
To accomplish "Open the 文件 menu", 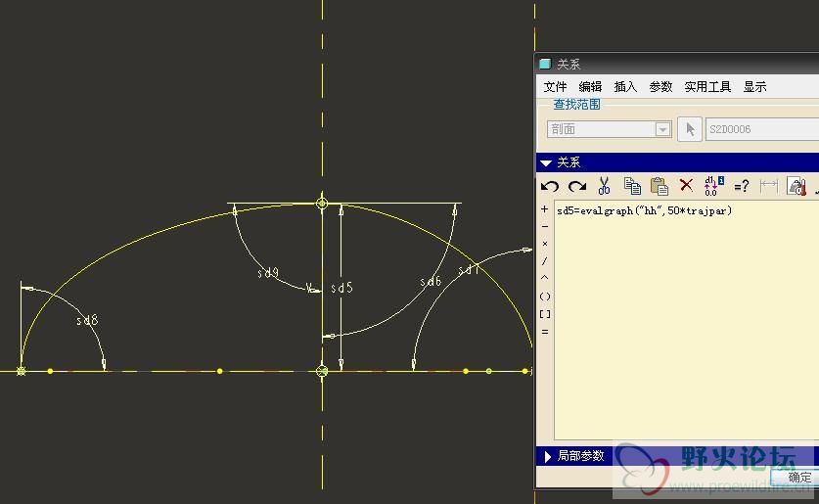I will (x=555, y=87).
